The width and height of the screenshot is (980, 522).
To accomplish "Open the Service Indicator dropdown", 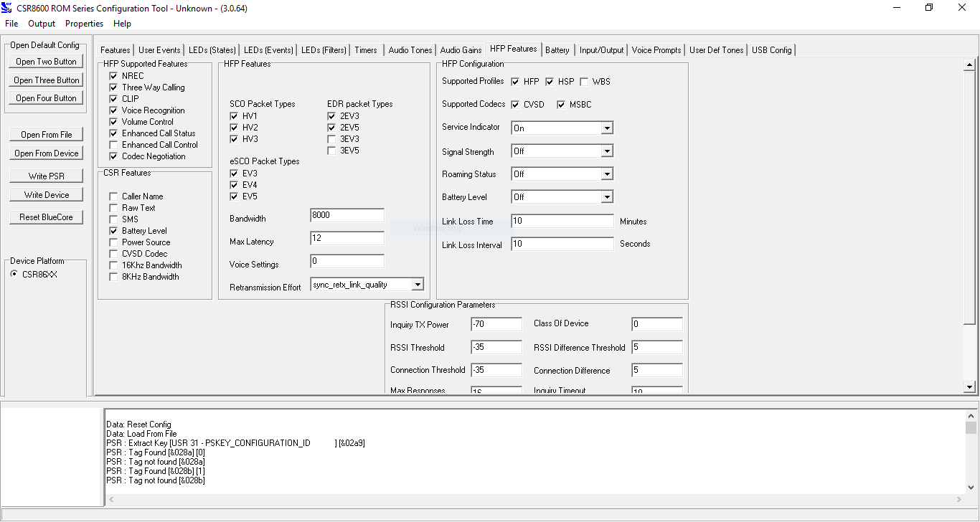I will point(562,128).
